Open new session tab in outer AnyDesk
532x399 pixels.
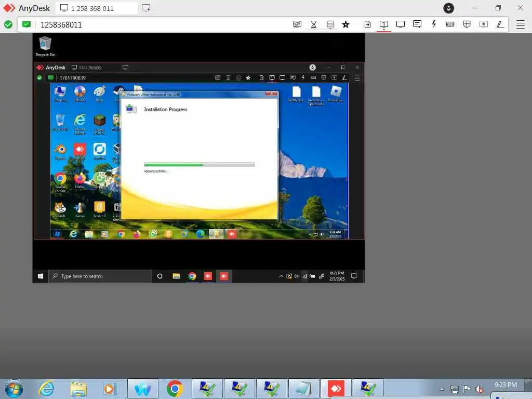146,8
